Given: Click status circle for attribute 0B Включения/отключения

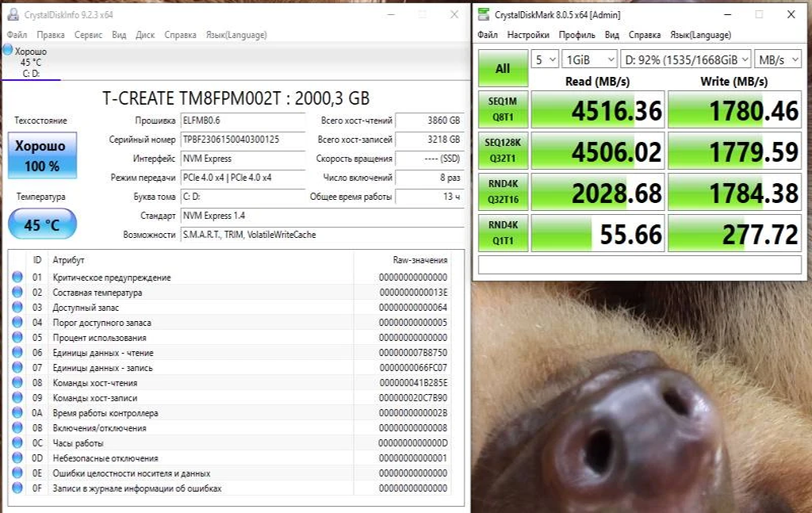Looking at the screenshot, I should click(17, 427).
